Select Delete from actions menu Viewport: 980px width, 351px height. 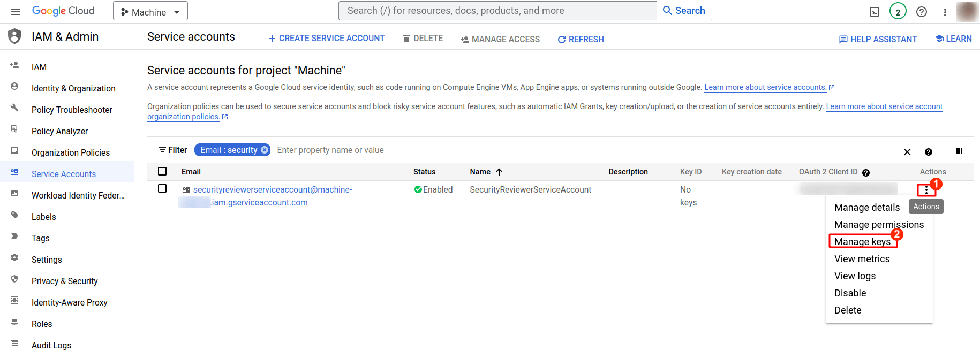pos(848,310)
